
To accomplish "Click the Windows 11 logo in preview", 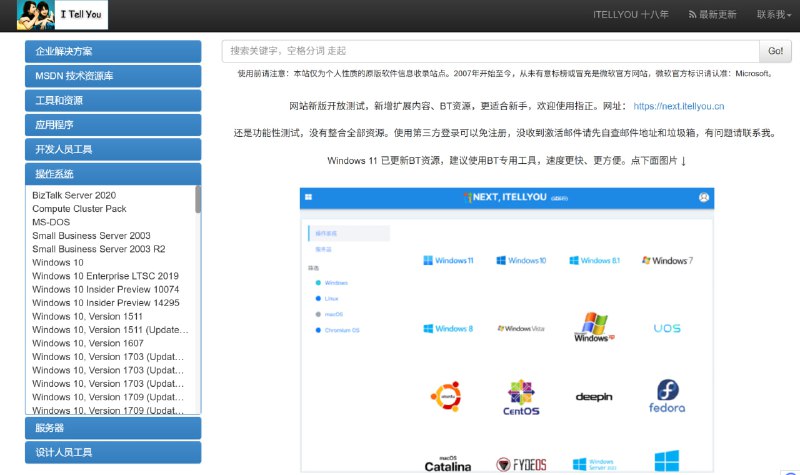I will click(x=448, y=260).
